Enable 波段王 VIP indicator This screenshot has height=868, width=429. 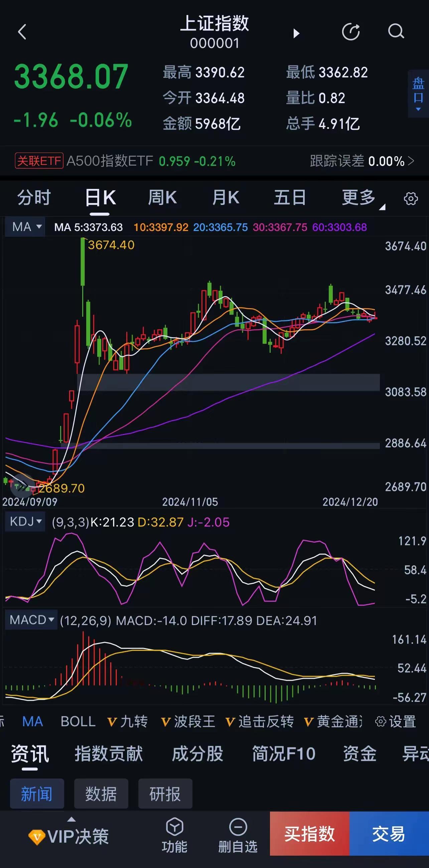pos(188,721)
